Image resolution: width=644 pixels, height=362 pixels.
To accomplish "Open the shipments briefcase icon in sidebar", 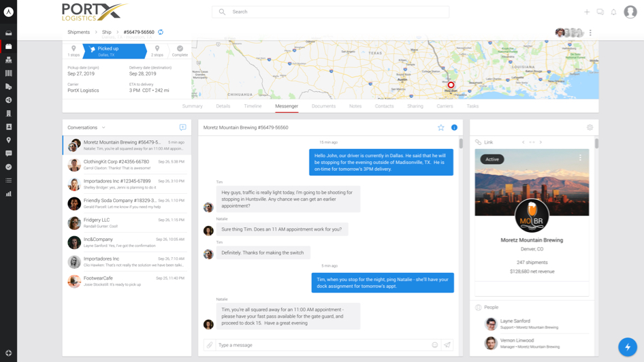I will [9, 46].
